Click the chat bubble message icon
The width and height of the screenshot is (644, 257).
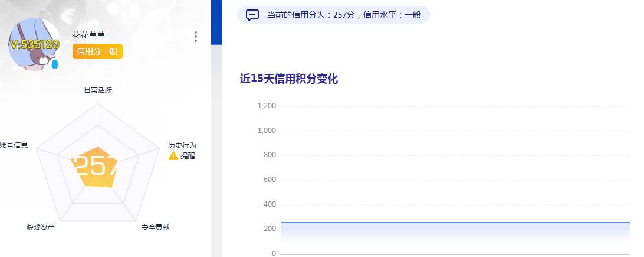tap(252, 15)
